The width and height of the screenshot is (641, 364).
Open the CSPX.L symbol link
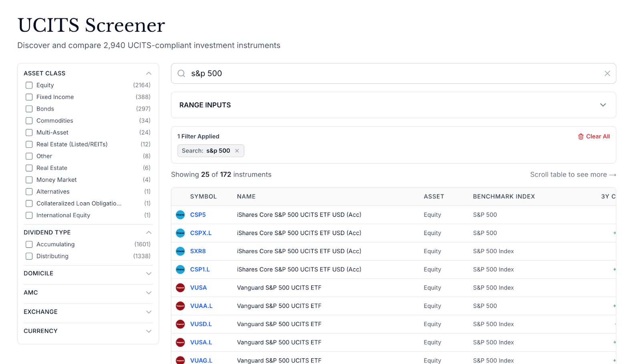click(x=201, y=233)
